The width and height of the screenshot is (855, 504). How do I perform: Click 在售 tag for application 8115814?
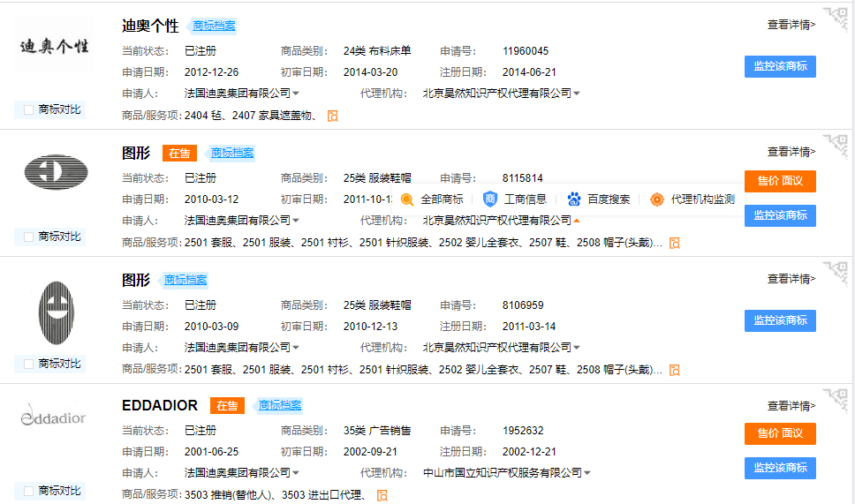pyautogui.click(x=179, y=153)
